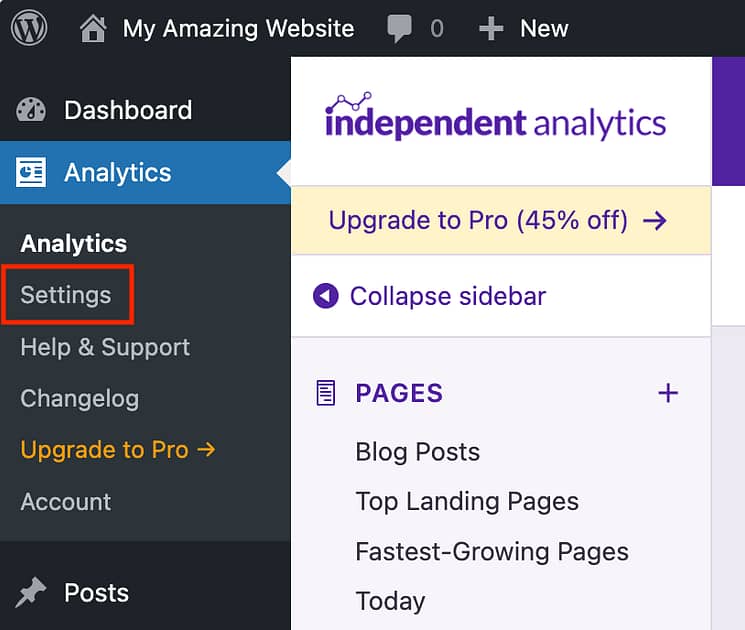
Task: Add new report with Pages plus
Action: point(668,393)
